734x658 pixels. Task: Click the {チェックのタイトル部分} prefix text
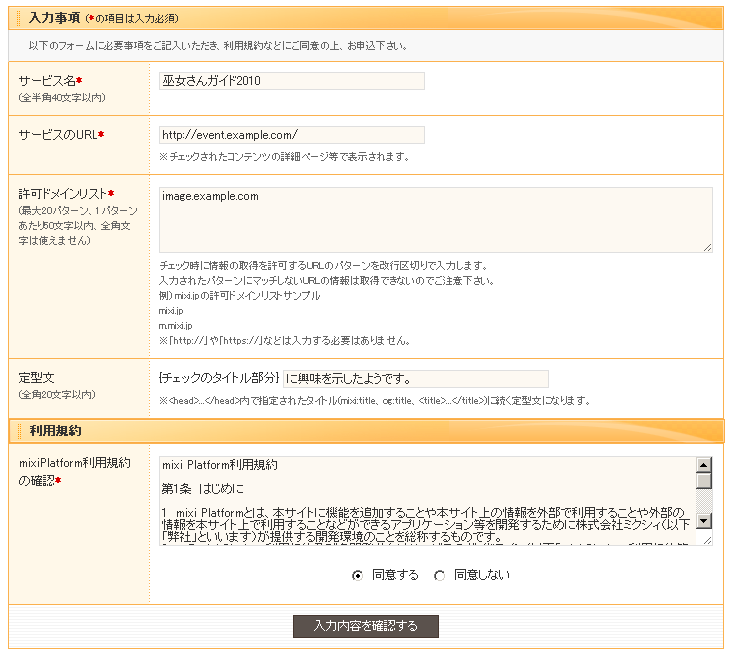tap(219, 378)
